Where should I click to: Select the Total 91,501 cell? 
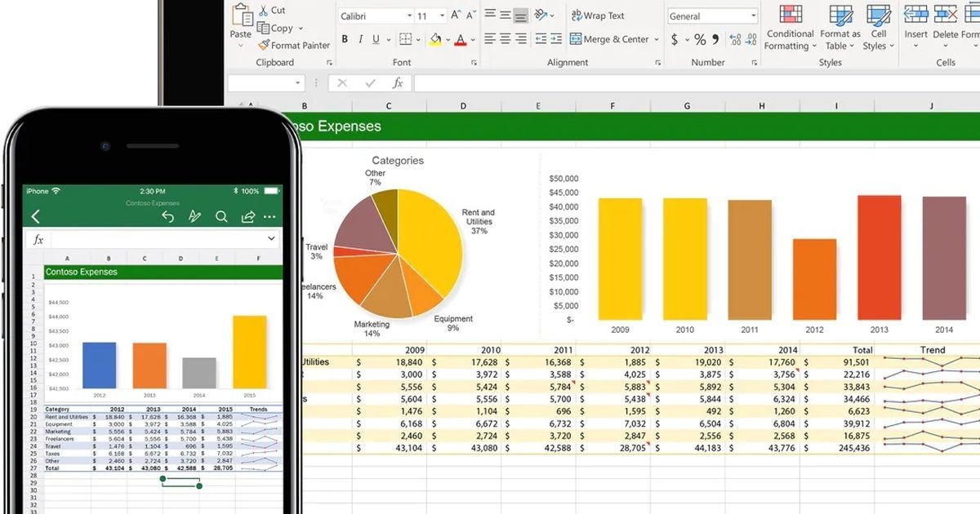(838, 362)
